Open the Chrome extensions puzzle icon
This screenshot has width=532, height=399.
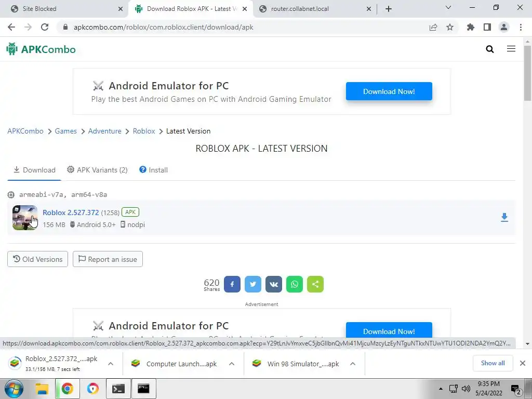pos(470,27)
